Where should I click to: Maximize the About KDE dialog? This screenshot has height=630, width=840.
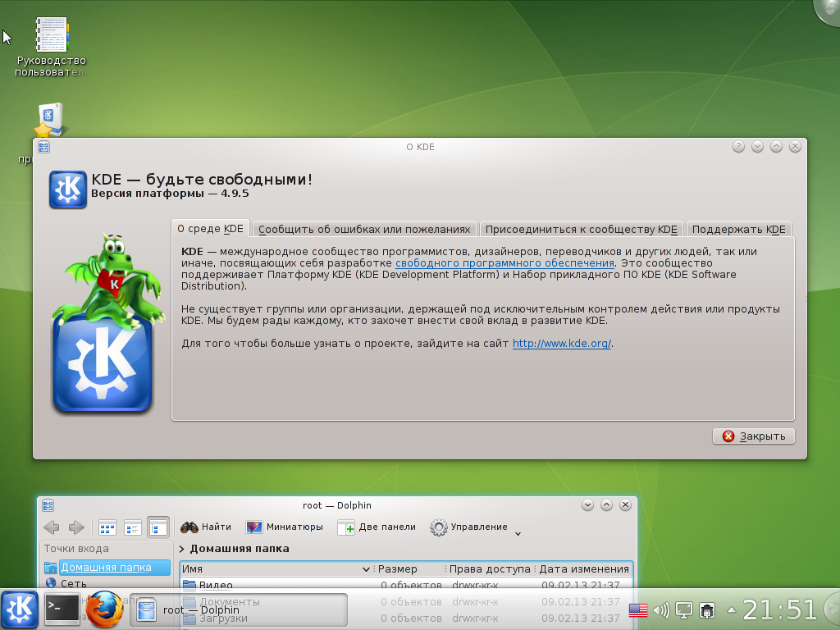point(776,146)
